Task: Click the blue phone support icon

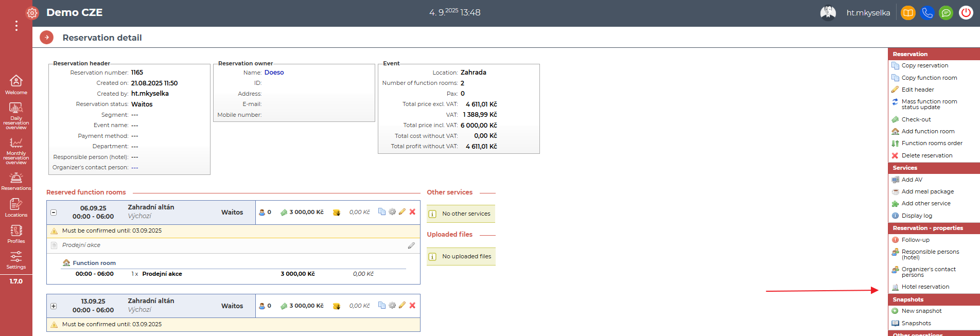Action: tap(927, 13)
